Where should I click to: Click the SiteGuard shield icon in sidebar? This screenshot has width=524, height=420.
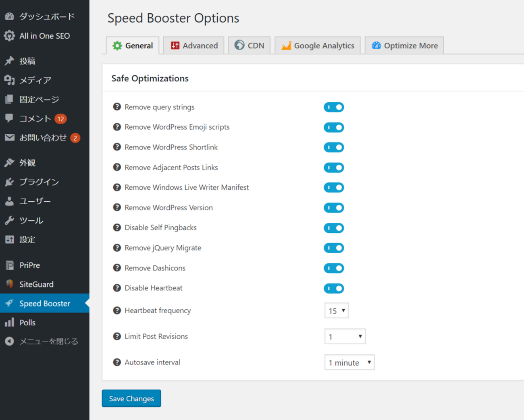pos(10,284)
